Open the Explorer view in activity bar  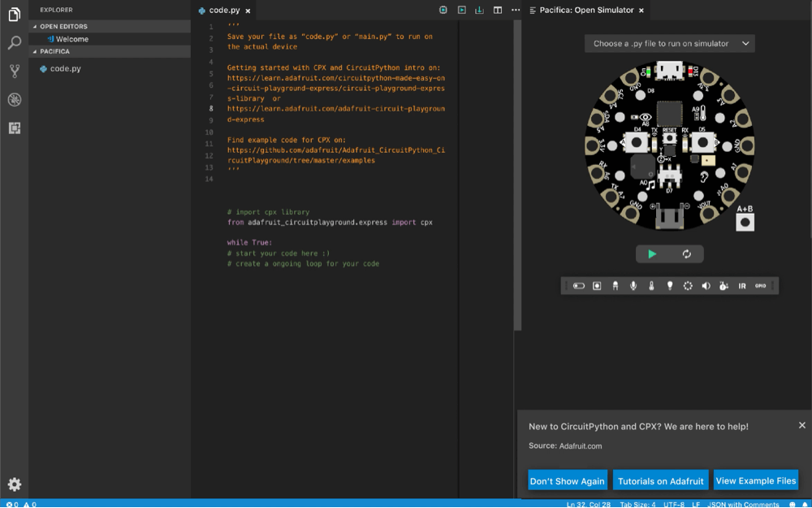15,15
